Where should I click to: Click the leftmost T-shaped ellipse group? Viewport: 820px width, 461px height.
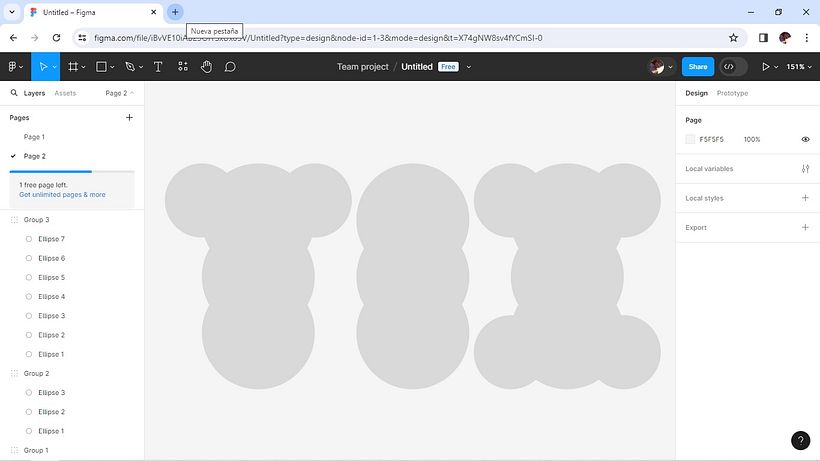pyautogui.click(x=258, y=276)
